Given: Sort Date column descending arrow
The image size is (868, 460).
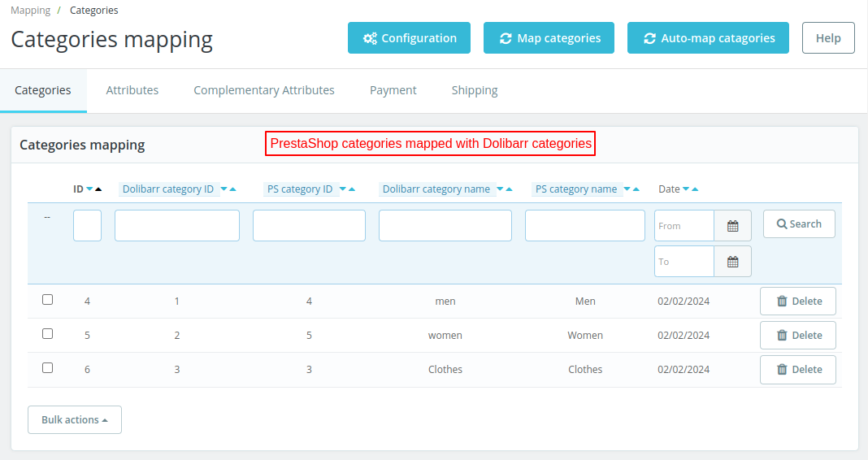Looking at the screenshot, I should tap(686, 189).
